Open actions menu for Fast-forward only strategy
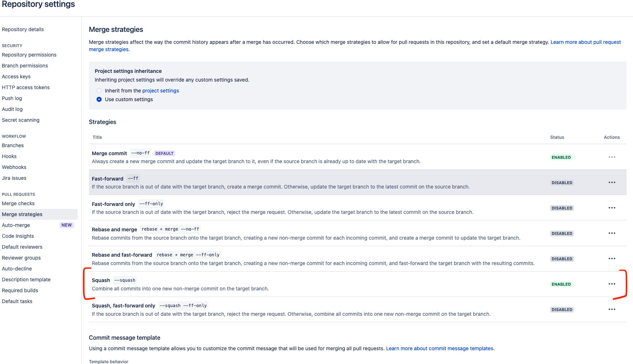The image size is (633, 364). point(612,208)
